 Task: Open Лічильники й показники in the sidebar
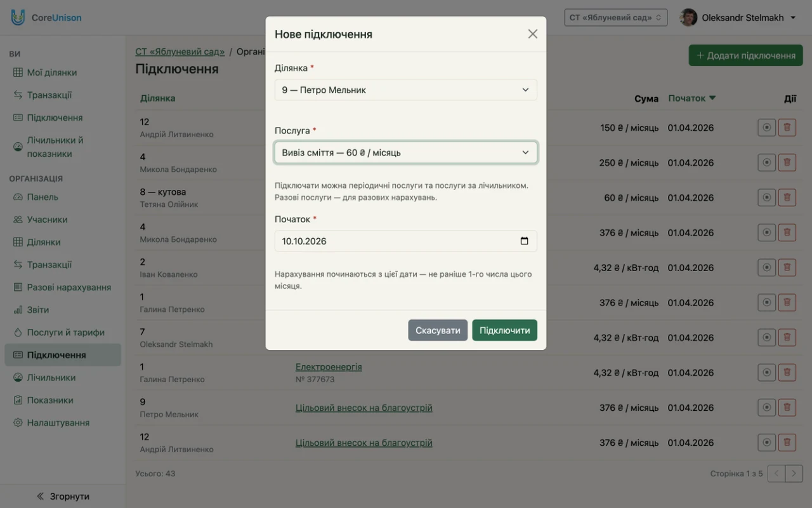[x=63, y=147]
